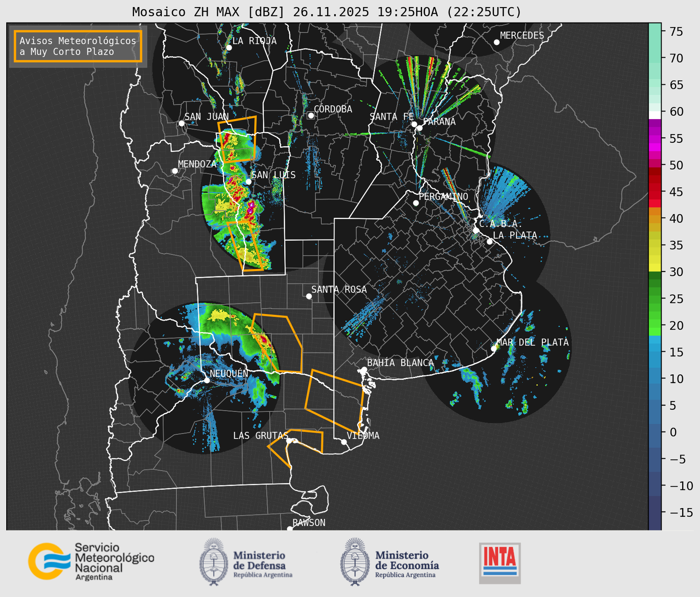
Task: Click the SAN LUIS city label
Action: tap(273, 175)
